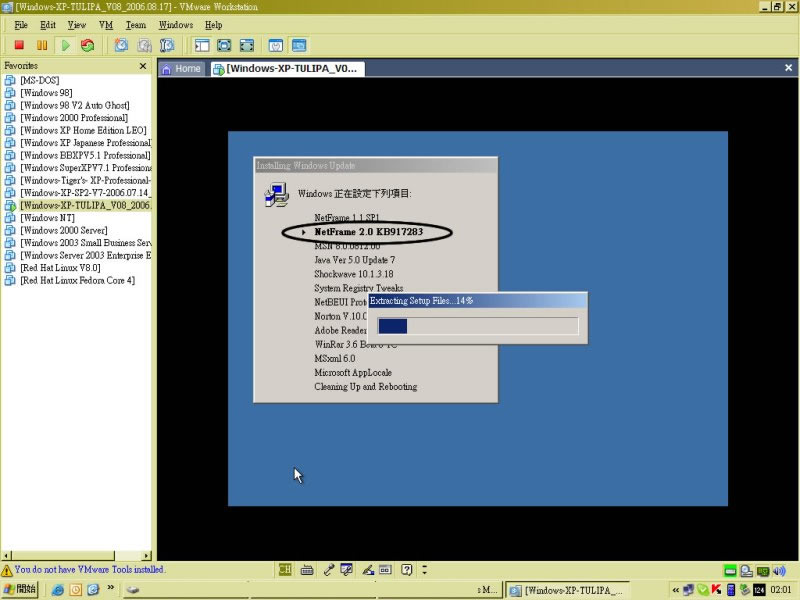
Task: Close the Favorites panel
Action: click(143, 66)
